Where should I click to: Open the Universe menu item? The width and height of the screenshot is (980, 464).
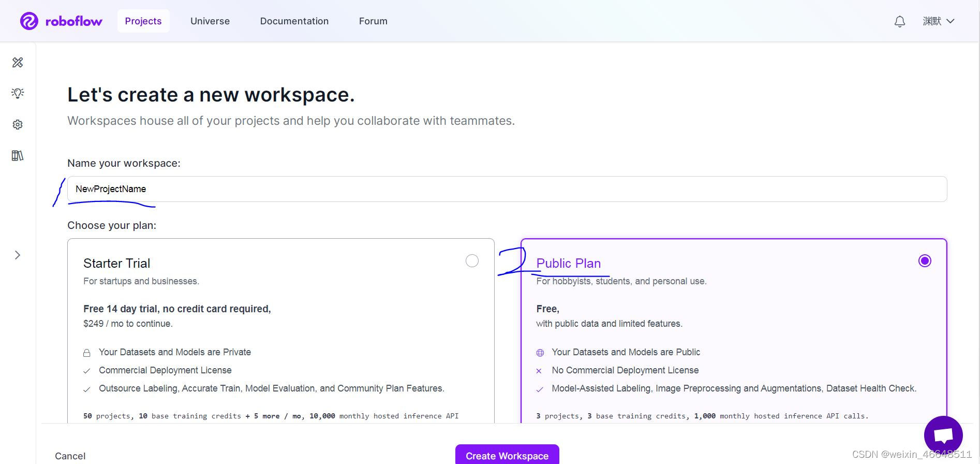point(210,21)
